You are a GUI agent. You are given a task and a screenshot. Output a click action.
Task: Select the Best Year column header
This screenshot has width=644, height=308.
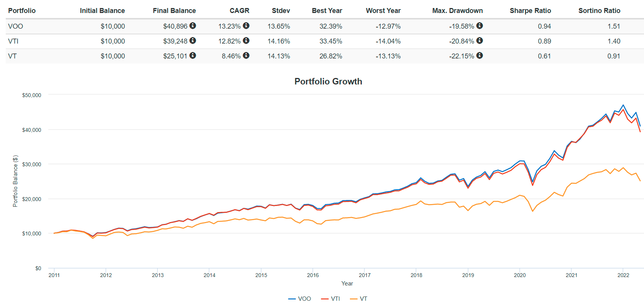(x=327, y=11)
